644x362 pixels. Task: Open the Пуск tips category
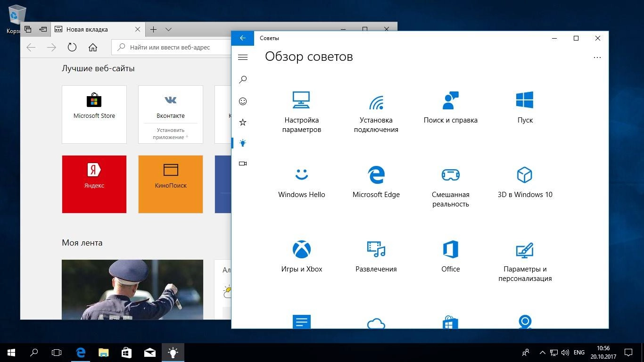[525, 108]
